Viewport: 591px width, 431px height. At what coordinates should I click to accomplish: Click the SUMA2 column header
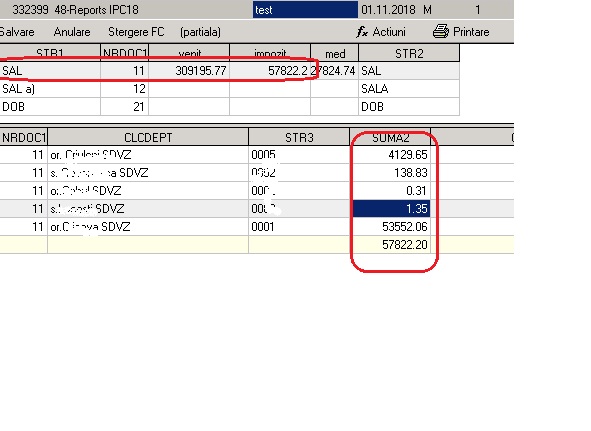pos(390,138)
